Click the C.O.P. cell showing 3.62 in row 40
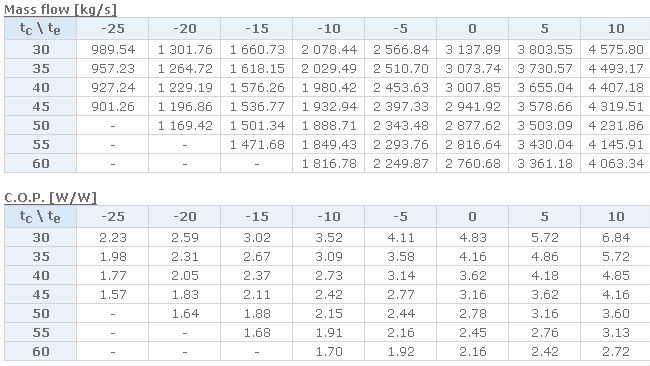Viewport: 650px width, 366px height. pos(473,276)
